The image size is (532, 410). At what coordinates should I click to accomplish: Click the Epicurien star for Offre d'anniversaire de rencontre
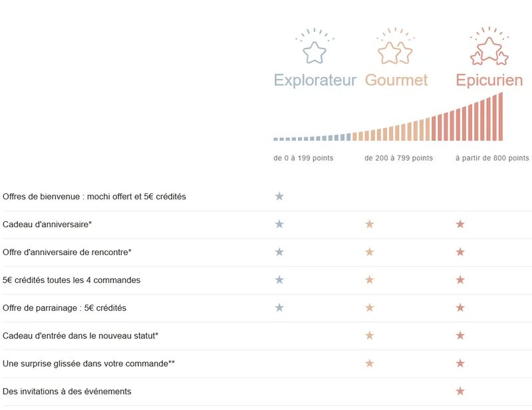tap(460, 252)
